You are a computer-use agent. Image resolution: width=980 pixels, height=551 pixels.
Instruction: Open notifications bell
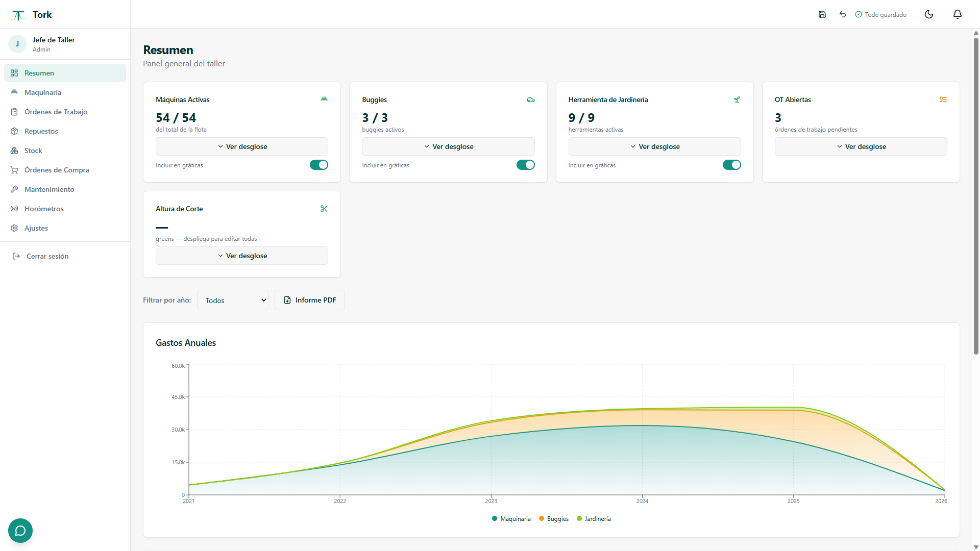958,14
